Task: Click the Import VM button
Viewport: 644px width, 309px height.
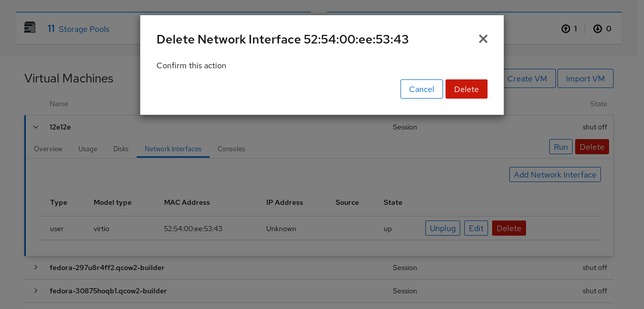Action: (x=585, y=78)
